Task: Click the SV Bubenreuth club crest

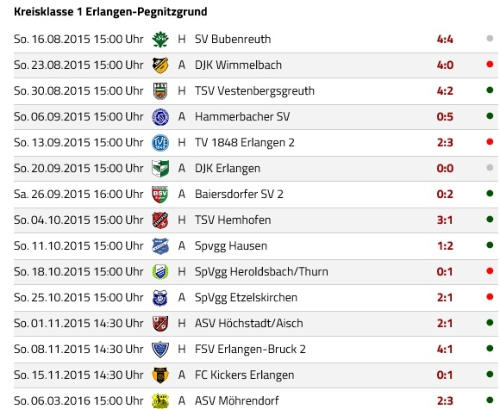Action: (x=160, y=39)
